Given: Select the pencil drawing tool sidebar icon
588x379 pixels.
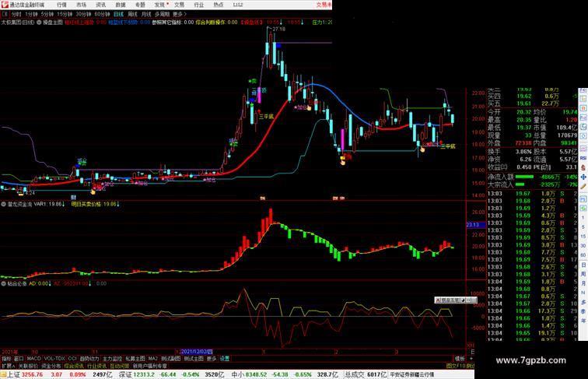Looking at the screenshot, I should pyautogui.click(x=583, y=186).
